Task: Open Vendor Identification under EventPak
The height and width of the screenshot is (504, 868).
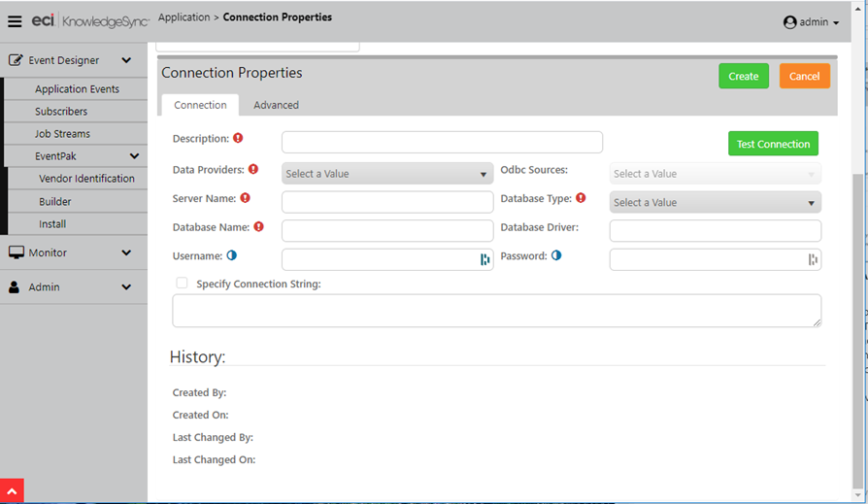Action: point(86,179)
